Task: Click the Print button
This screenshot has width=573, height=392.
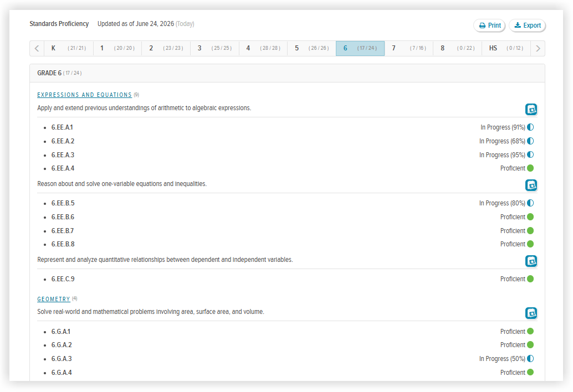Action: click(x=489, y=25)
